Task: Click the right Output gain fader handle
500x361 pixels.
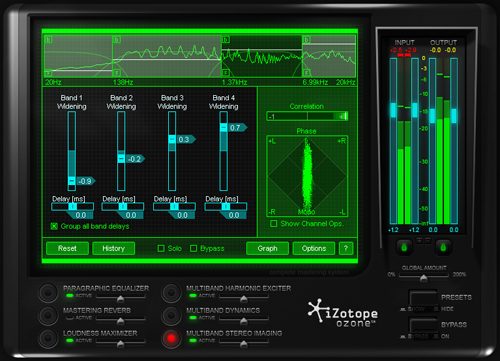Action: point(454,116)
